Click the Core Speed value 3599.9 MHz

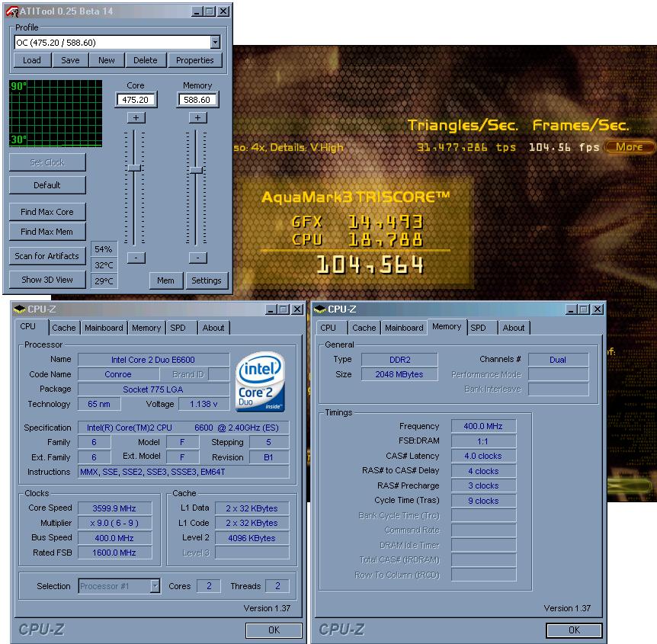tap(114, 508)
